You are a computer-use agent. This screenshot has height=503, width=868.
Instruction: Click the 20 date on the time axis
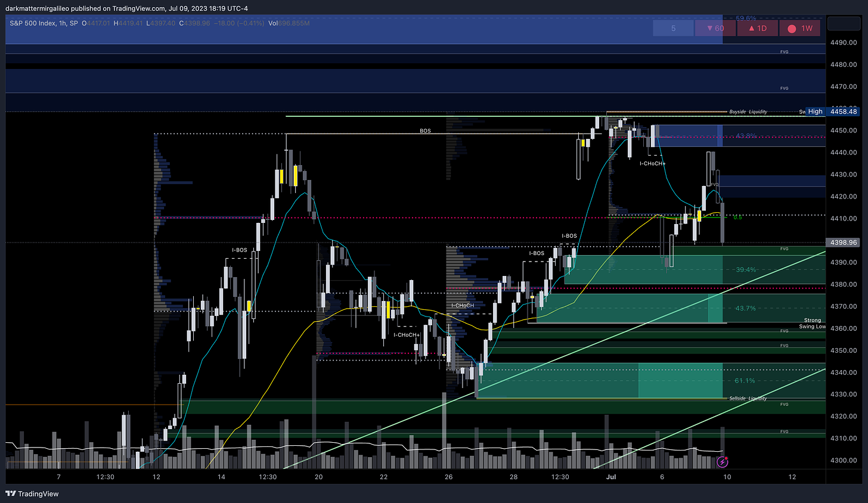pos(319,477)
